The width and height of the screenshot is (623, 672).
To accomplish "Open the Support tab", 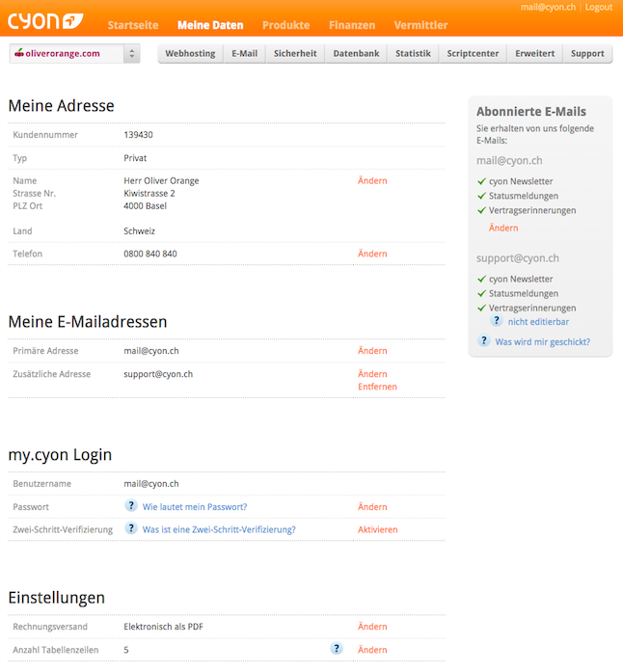I will coord(587,54).
